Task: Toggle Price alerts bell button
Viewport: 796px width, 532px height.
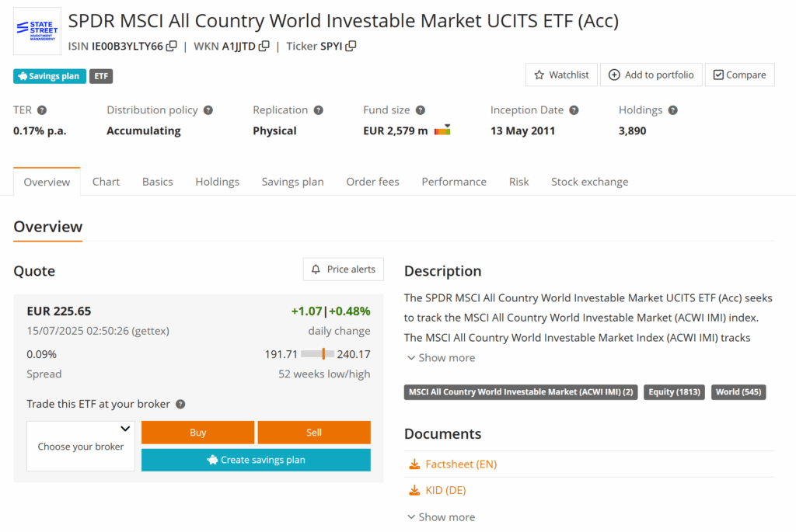Action: click(343, 269)
